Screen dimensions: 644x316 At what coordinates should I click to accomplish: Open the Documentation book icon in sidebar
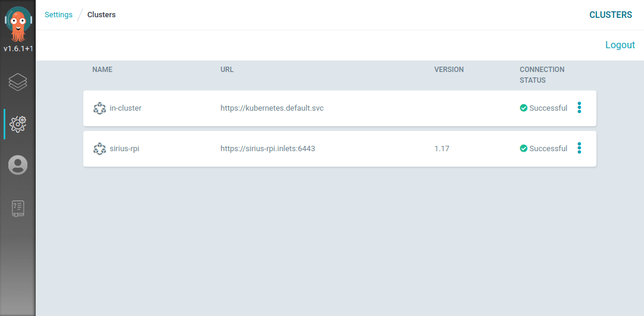tap(18, 208)
